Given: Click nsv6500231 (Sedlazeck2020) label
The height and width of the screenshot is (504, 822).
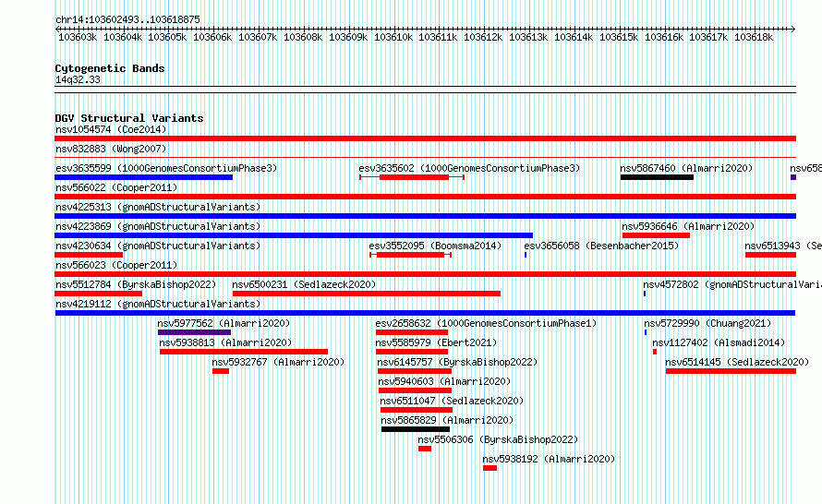Looking at the screenshot, I should 304,284.
